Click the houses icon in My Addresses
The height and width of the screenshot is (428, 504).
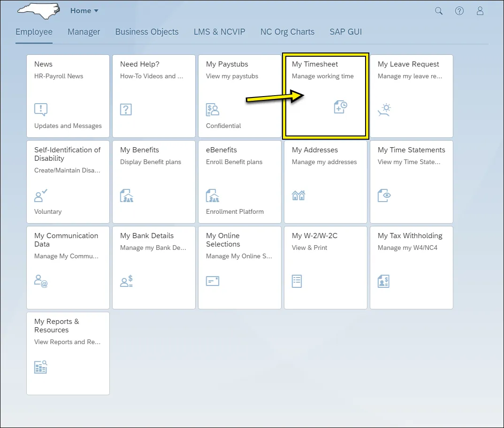(x=298, y=195)
